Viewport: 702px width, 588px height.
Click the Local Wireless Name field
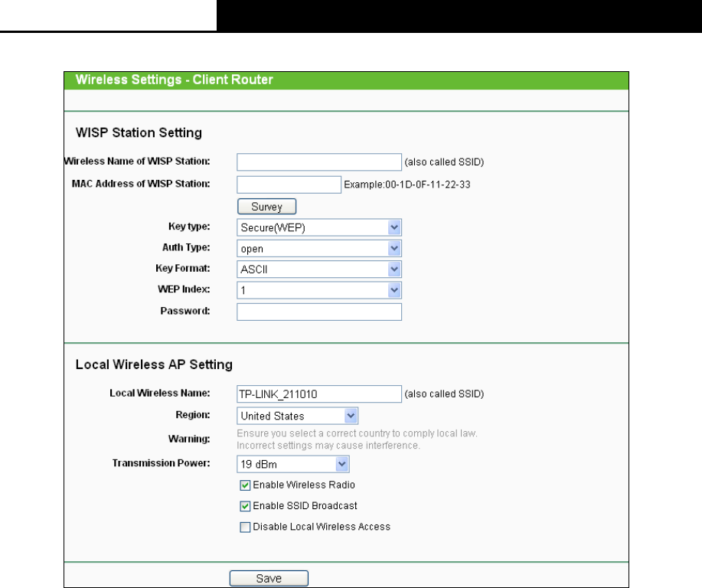click(x=318, y=394)
